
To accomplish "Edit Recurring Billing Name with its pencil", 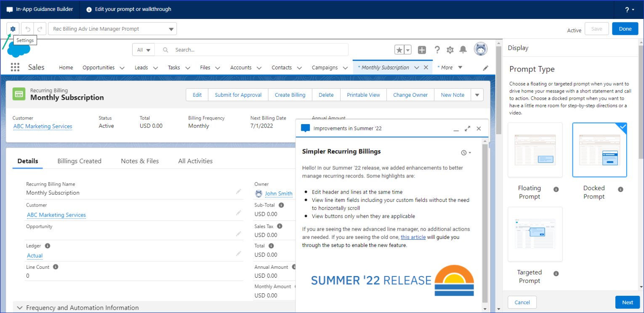I will click(x=239, y=191).
